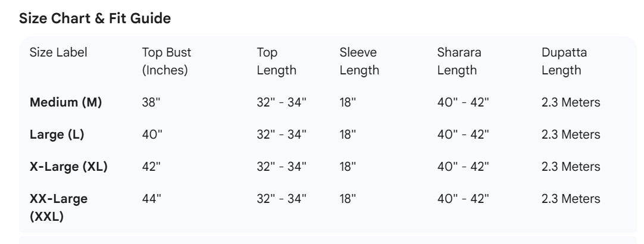Click the Size Chart & Fit Guide heading
Image resolution: width=644 pixels, height=244 pixels.
coord(95,19)
